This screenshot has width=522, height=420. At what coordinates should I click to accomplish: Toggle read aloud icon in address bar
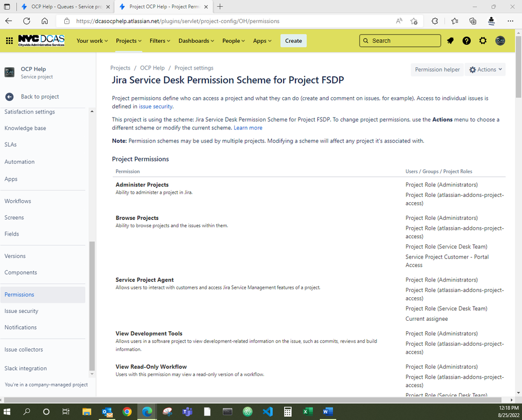coord(399,21)
